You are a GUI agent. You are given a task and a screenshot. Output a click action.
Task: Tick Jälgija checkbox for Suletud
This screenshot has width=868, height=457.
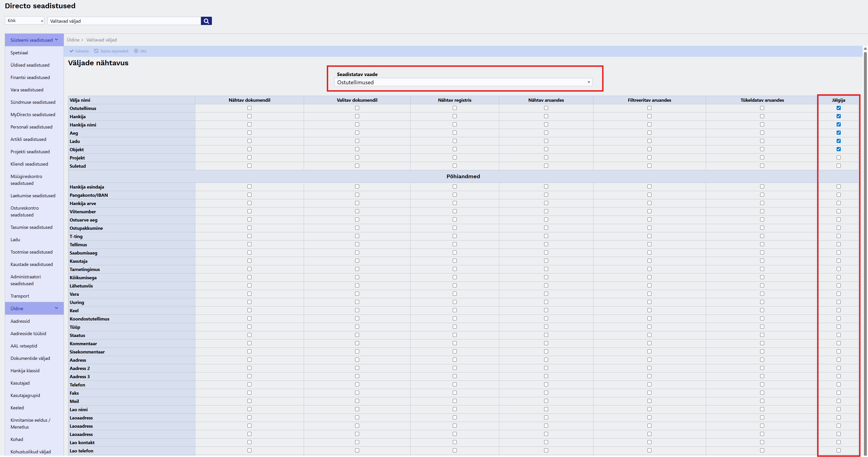838,166
